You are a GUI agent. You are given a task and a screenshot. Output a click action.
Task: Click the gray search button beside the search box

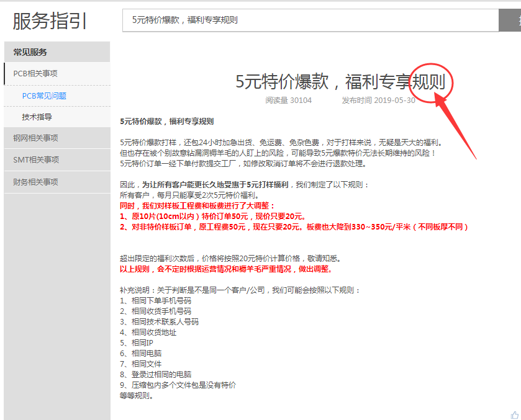pos(510,20)
